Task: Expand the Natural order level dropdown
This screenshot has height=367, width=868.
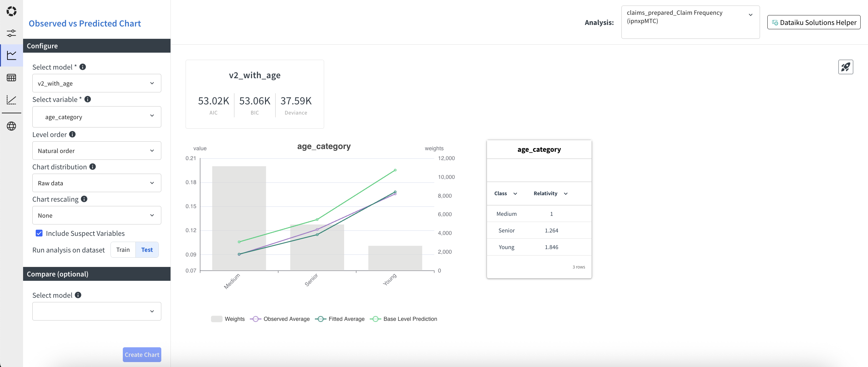Action: 96,151
